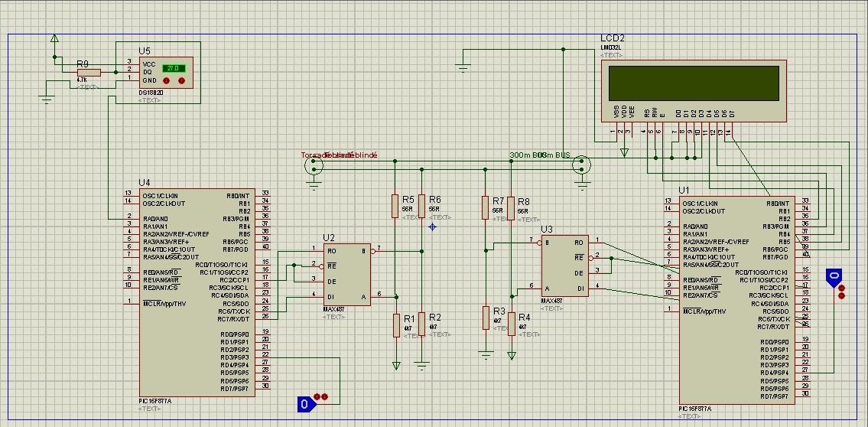Select resistor R1

pyautogui.click(x=396, y=325)
